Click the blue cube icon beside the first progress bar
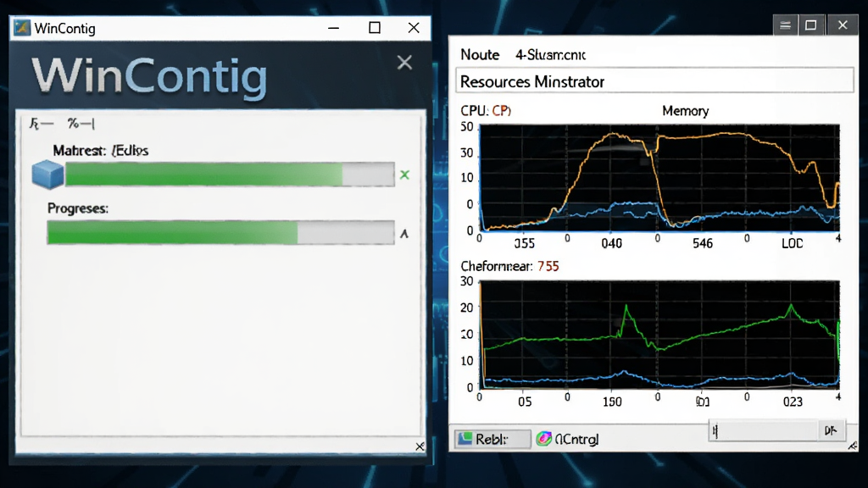This screenshot has height=488, width=868. point(47,175)
